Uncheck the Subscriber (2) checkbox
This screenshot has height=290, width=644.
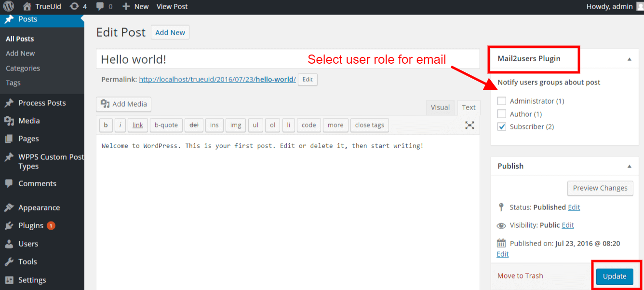pos(502,127)
